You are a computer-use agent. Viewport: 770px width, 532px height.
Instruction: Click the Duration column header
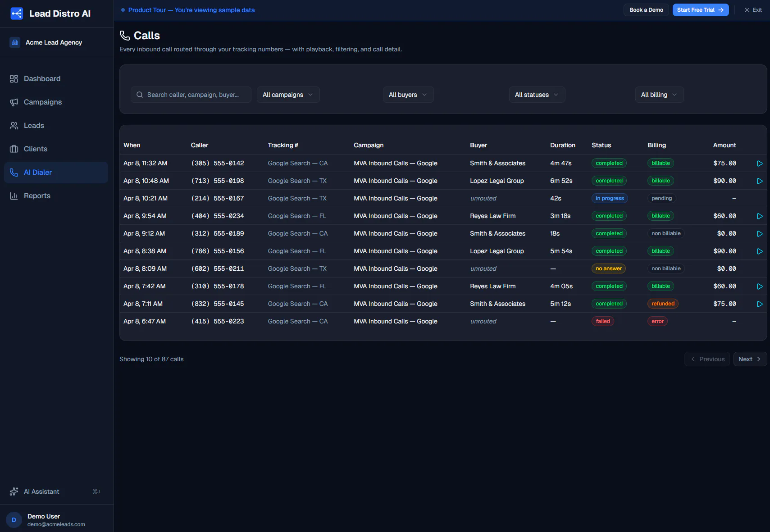(x=563, y=145)
